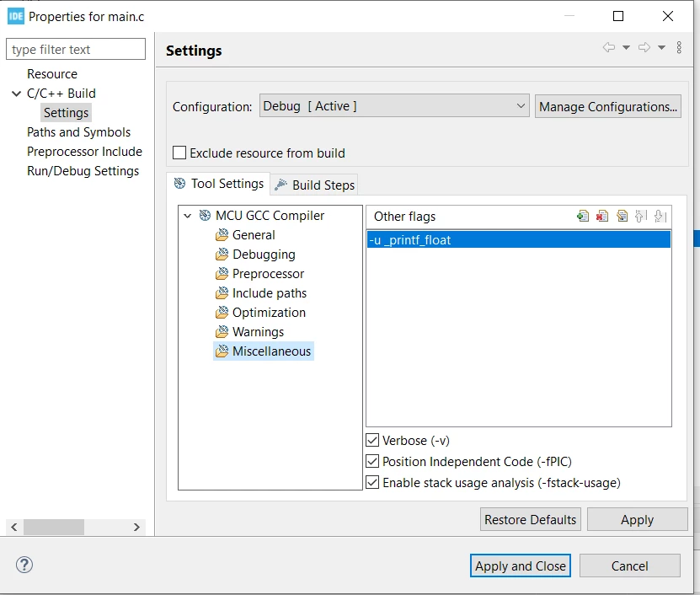Image resolution: width=700 pixels, height=595 pixels.
Task: Click the scroll right arrow under tree
Action: pos(136,527)
